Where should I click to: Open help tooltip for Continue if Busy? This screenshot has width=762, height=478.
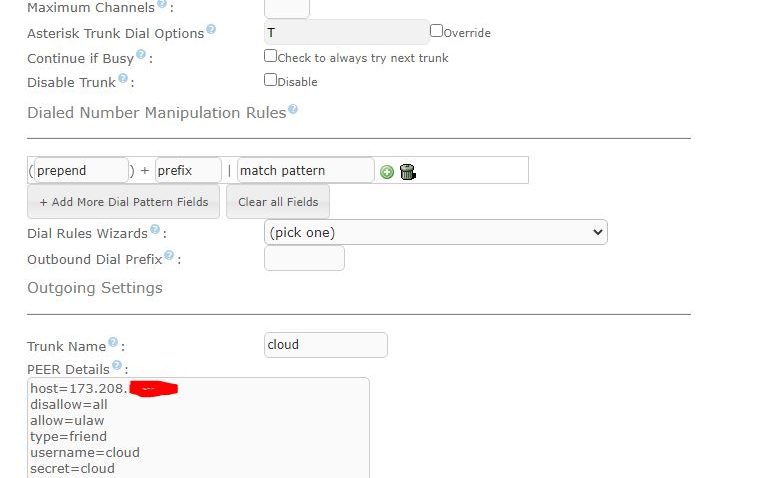(141, 56)
